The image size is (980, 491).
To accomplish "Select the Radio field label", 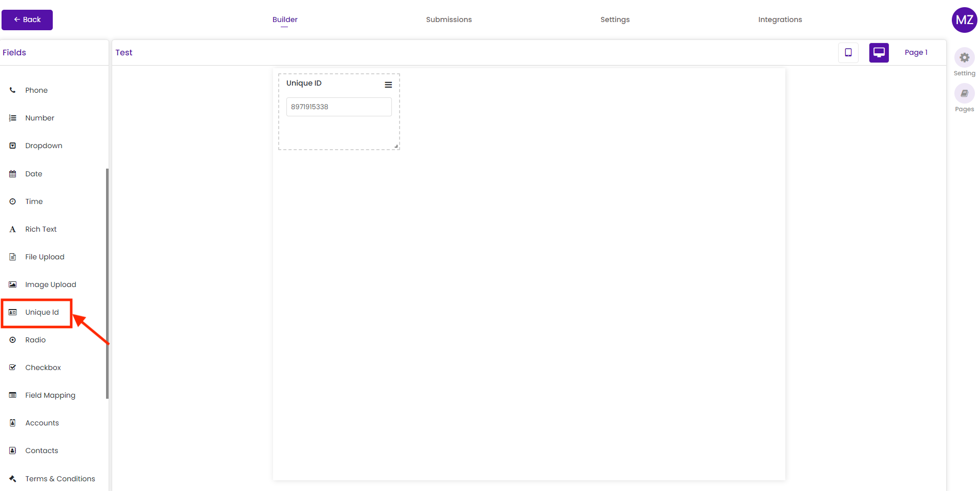I will (x=35, y=340).
